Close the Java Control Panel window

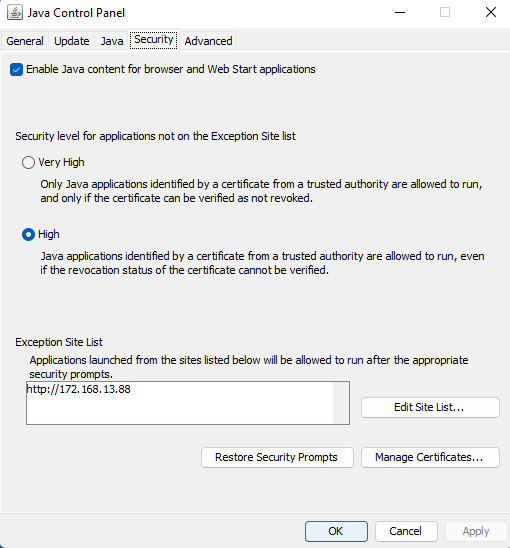(491, 13)
